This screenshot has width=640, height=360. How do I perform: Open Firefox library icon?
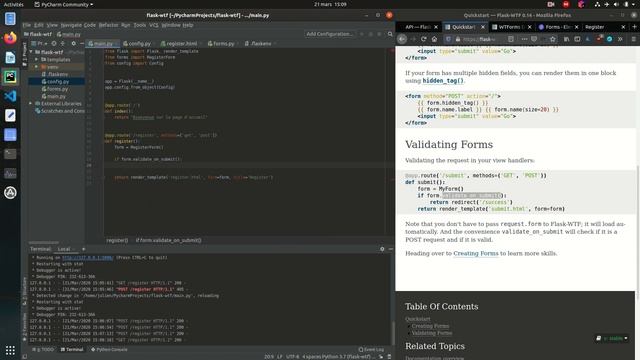(x=567, y=39)
